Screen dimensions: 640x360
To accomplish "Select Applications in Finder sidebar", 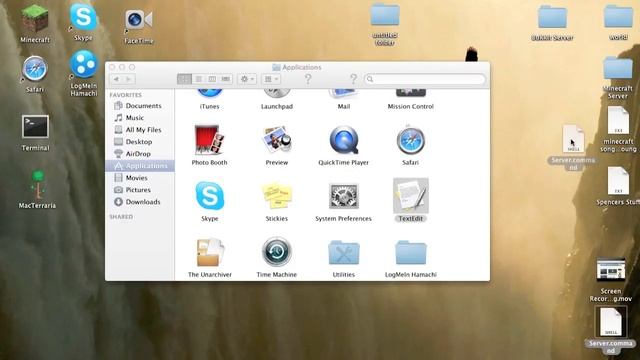I will 140,166.
